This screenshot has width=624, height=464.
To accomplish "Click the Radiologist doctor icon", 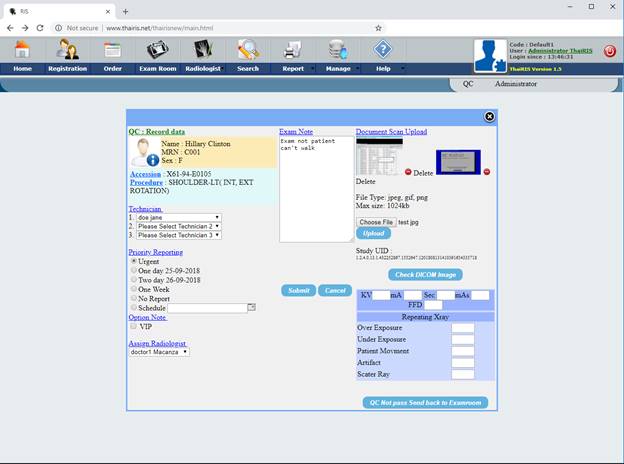I will (201, 49).
